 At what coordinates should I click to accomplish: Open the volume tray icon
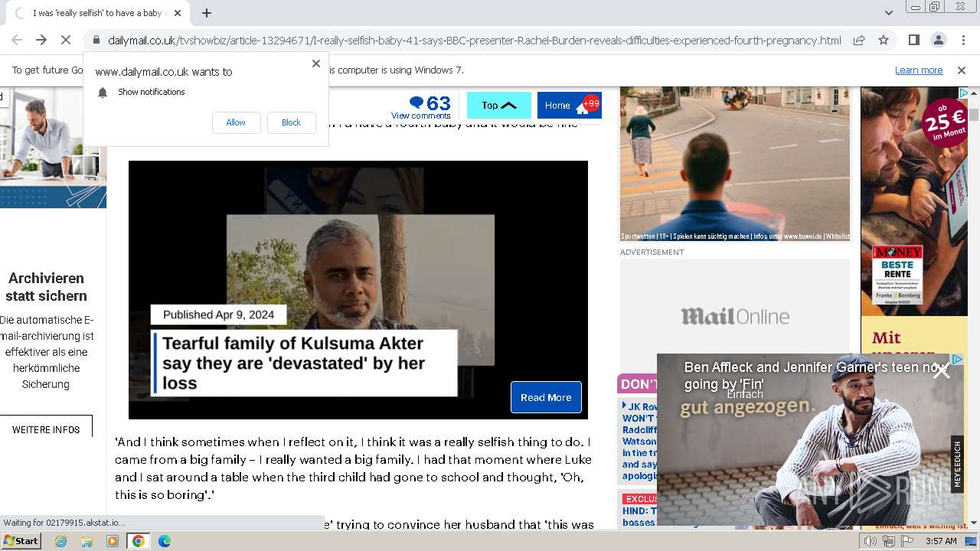[871, 541]
